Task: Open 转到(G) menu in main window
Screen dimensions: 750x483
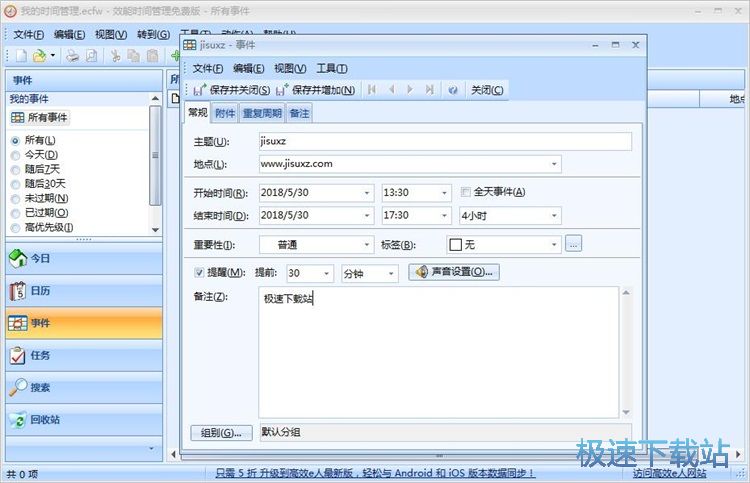Action: coord(153,34)
